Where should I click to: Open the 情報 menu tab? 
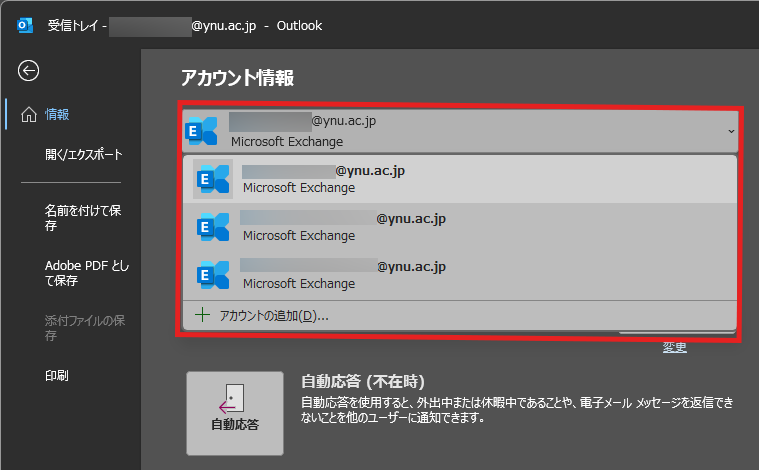(57, 115)
